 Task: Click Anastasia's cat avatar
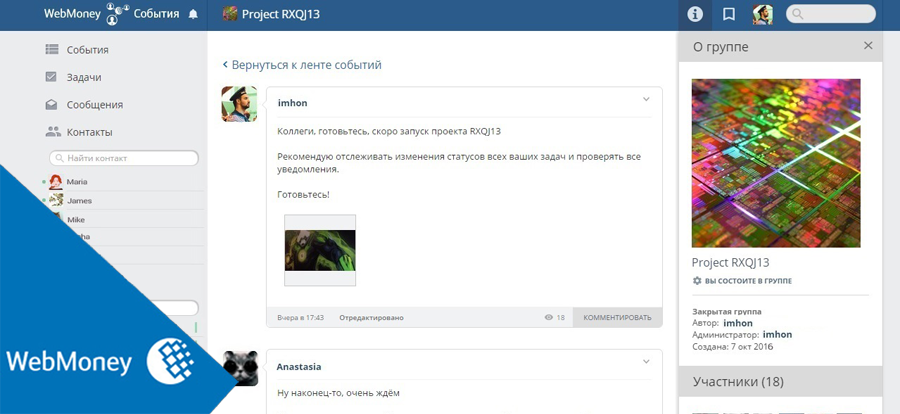pos(239,369)
